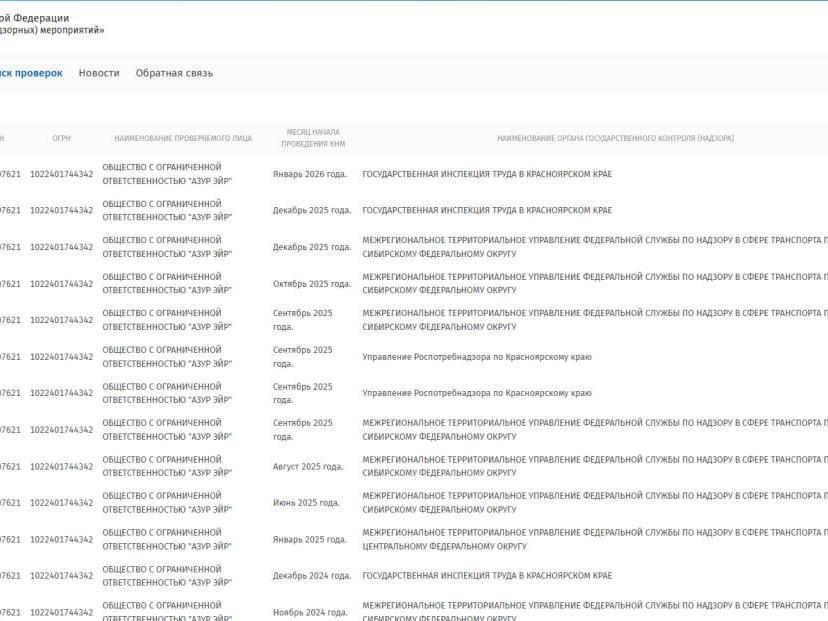Click the "Октябрь 2025 года" date cell
828x621 pixels.
pos(311,284)
